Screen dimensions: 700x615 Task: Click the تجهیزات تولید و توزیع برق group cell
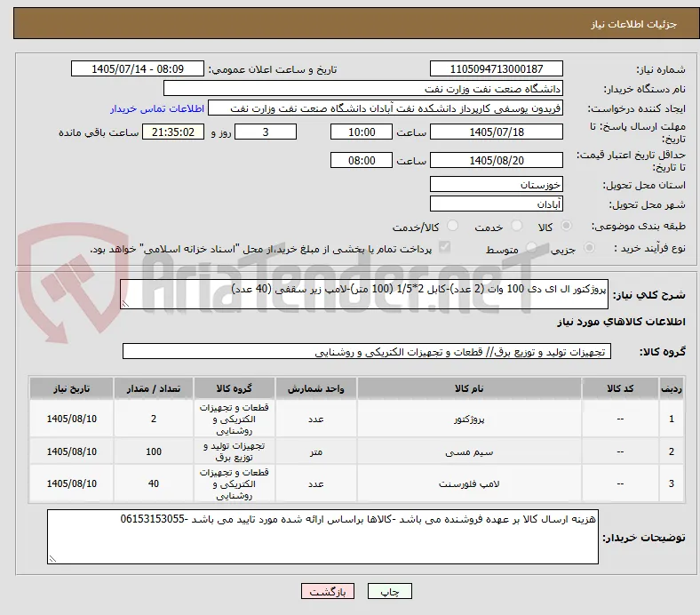click(235, 451)
